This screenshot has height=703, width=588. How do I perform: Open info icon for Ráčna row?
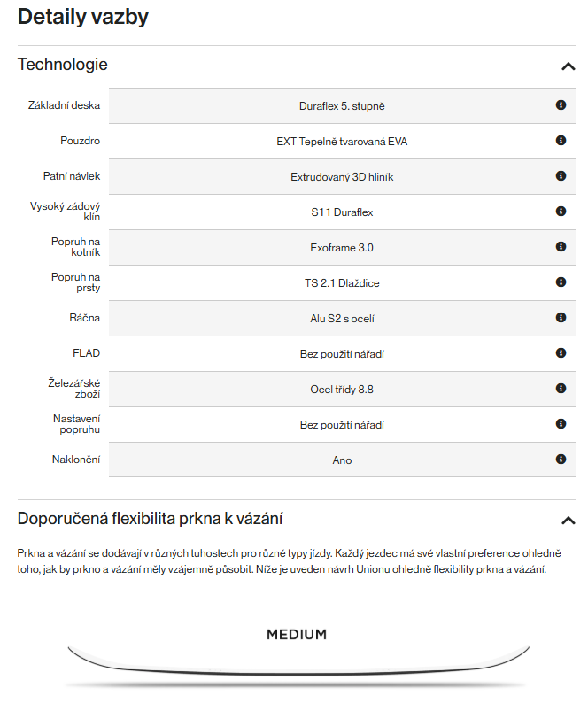pos(561,318)
